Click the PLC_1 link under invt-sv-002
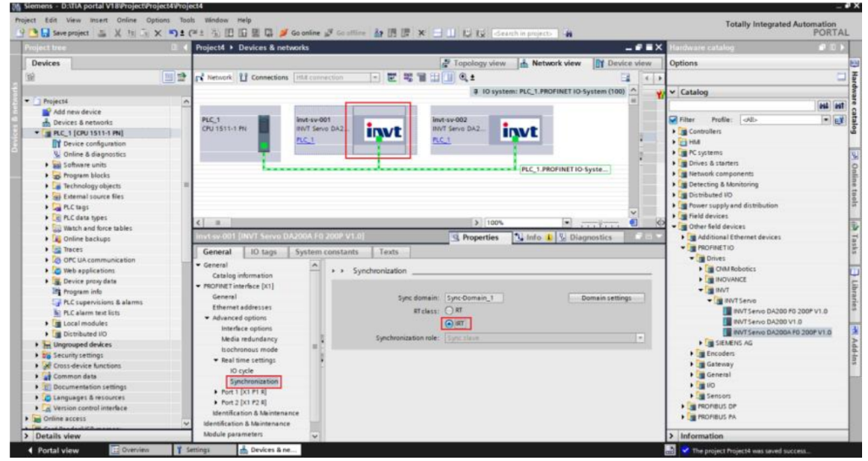Viewport: 868px width, 461px height. (441, 140)
